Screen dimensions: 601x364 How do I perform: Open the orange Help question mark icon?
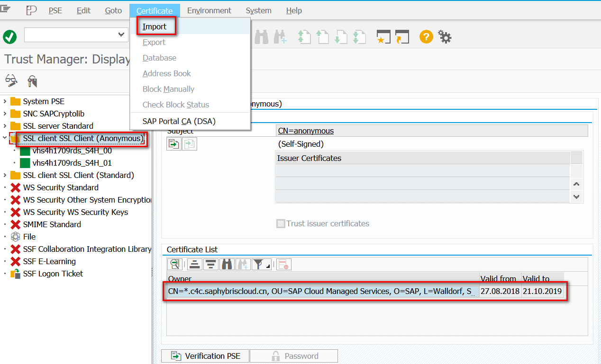[x=426, y=36]
